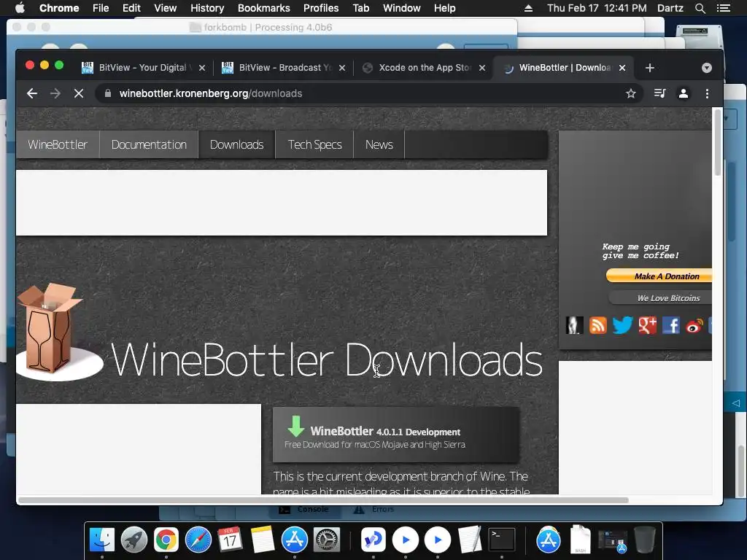This screenshot has height=560, width=747.
Task: Close the WineBottler tab
Action: 622,68
